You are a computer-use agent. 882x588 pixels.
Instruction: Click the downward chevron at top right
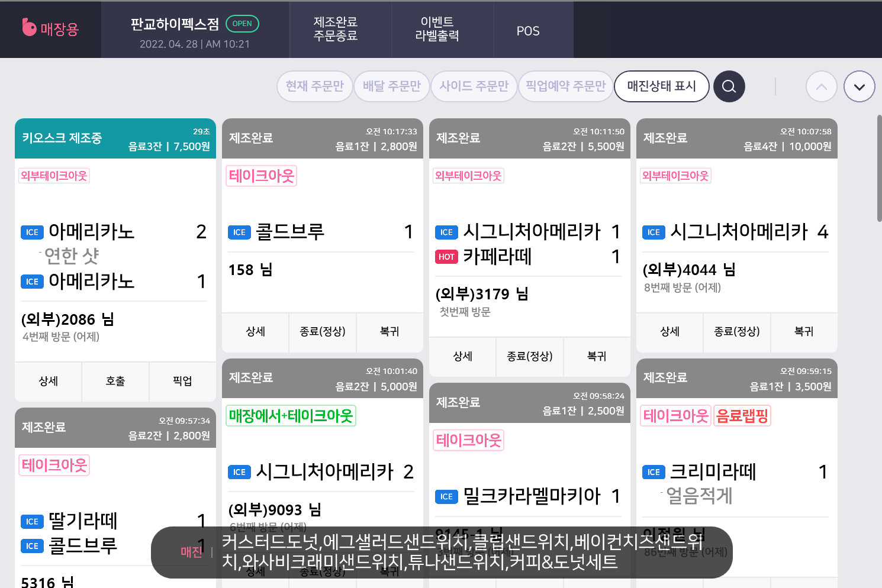[859, 86]
